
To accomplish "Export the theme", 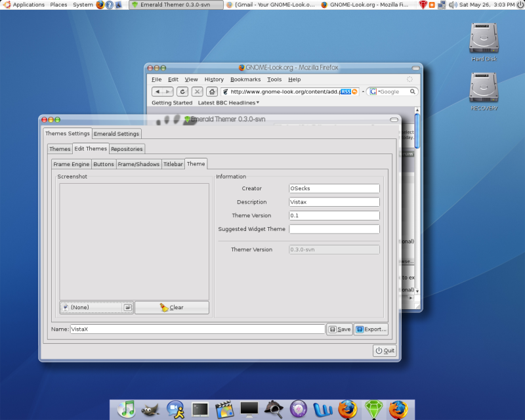I will 371,329.
